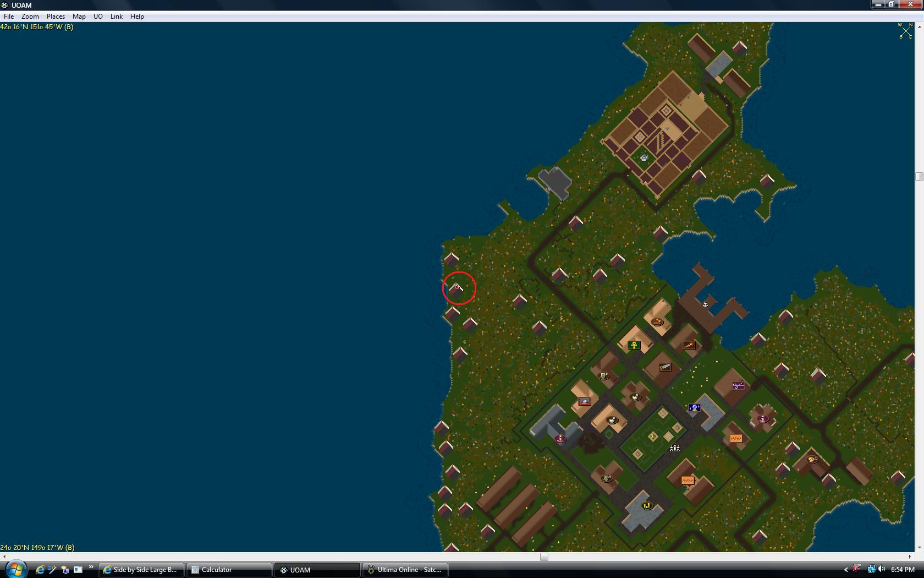Click the horizontal scrollbar thumb

coord(544,557)
